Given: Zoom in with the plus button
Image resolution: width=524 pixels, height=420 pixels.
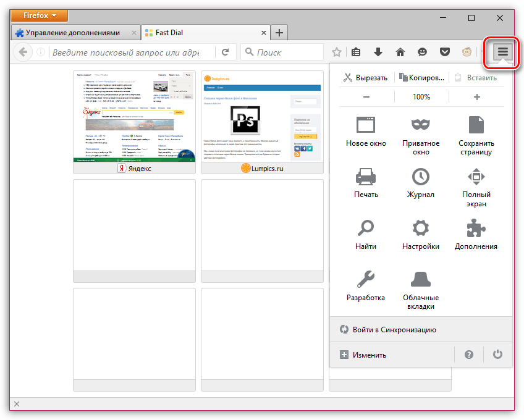Looking at the screenshot, I should [x=476, y=97].
